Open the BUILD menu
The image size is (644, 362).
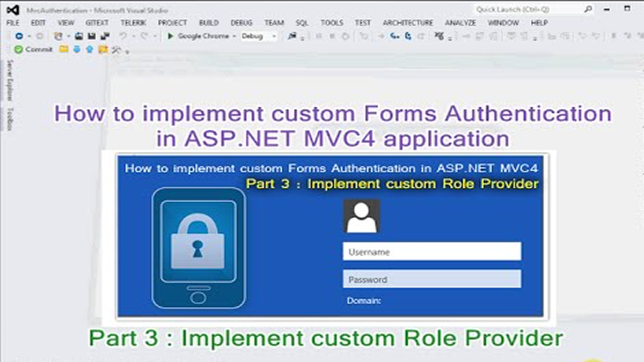209,23
